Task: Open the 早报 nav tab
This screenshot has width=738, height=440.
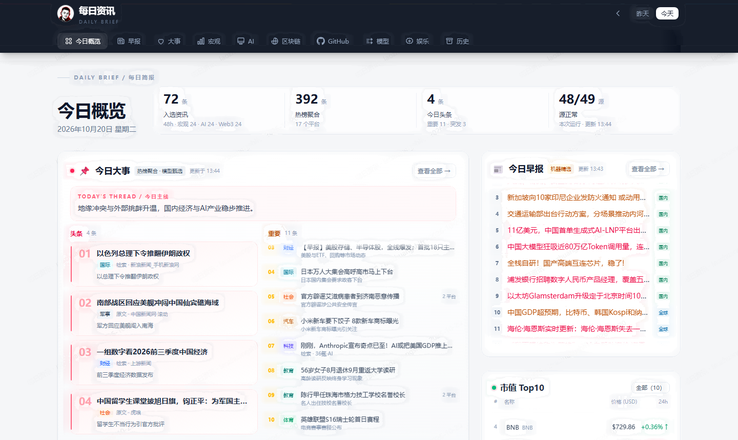Action: [128, 41]
